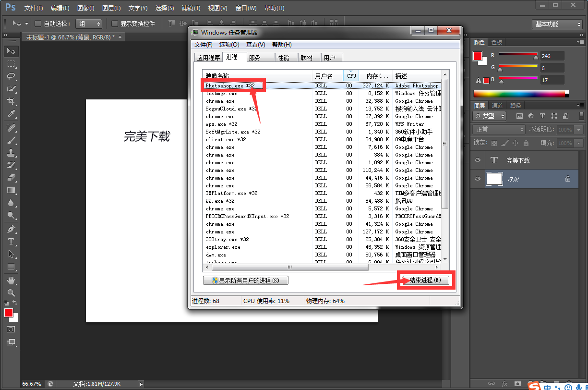Toggle lock transparent pixels icon
Image resolution: width=588 pixels, height=390 pixels.
[x=494, y=143]
